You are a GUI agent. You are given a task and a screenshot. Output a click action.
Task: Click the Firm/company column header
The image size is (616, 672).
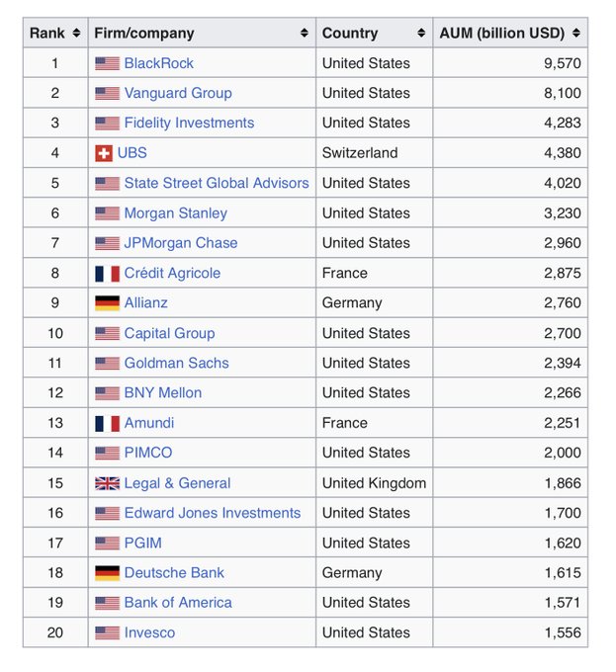point(202,33)
